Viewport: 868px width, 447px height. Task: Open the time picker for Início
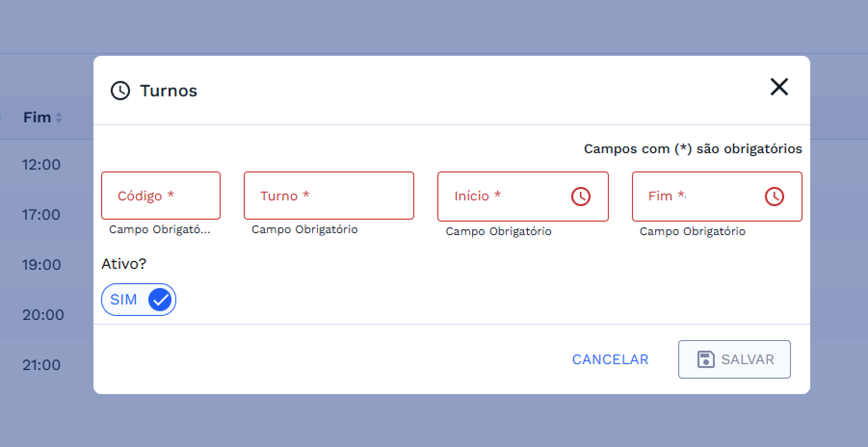click(x=580, y=197)
